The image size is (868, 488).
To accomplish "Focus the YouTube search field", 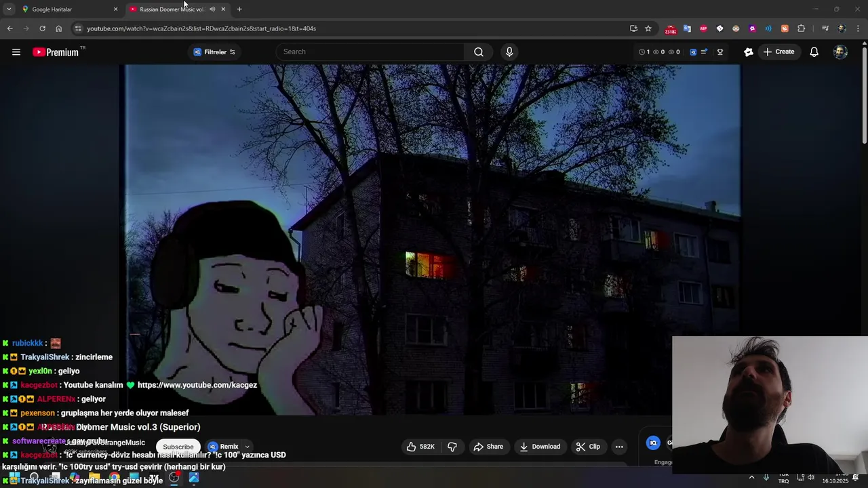I will point(370,52).
